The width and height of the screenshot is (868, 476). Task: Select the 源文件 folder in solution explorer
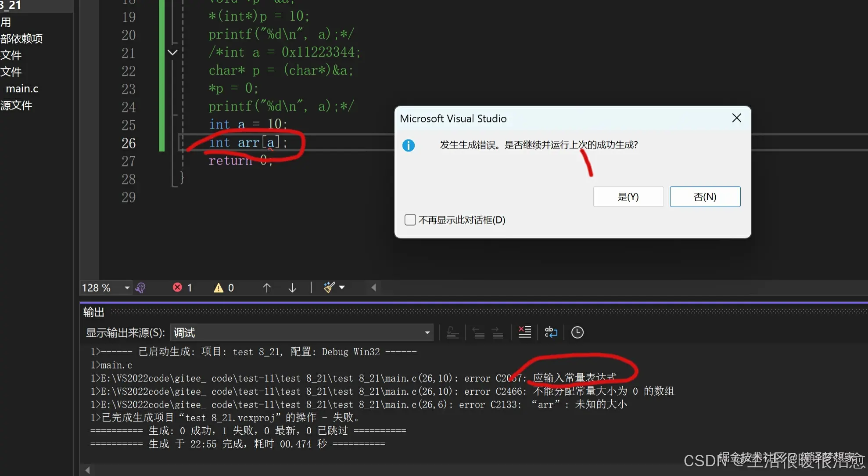[x=16, y=105]
